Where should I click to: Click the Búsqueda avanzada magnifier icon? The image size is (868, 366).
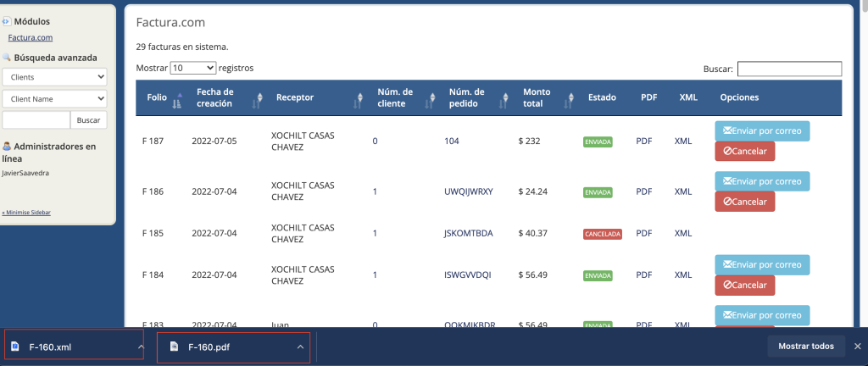(x=7, y=57)
